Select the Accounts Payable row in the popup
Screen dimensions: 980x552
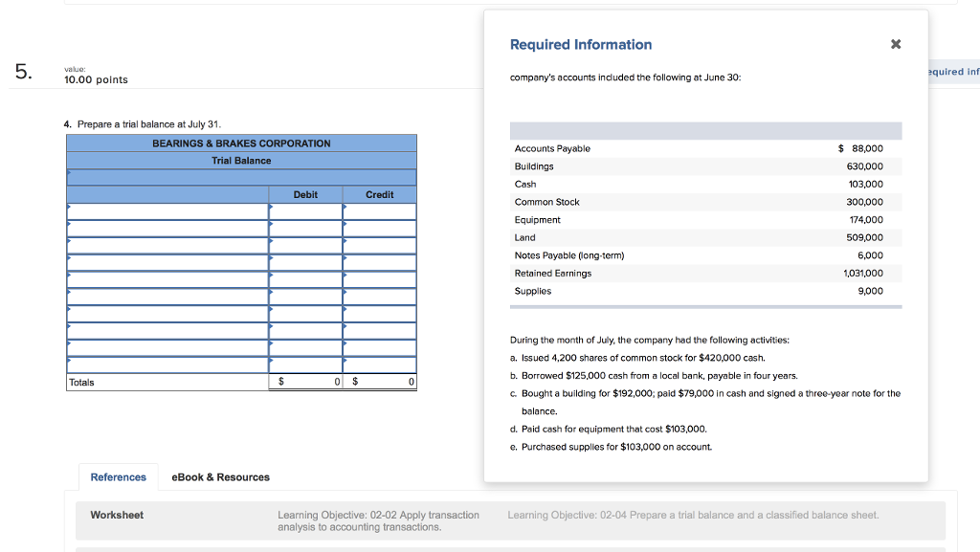(x=555, y=148)
